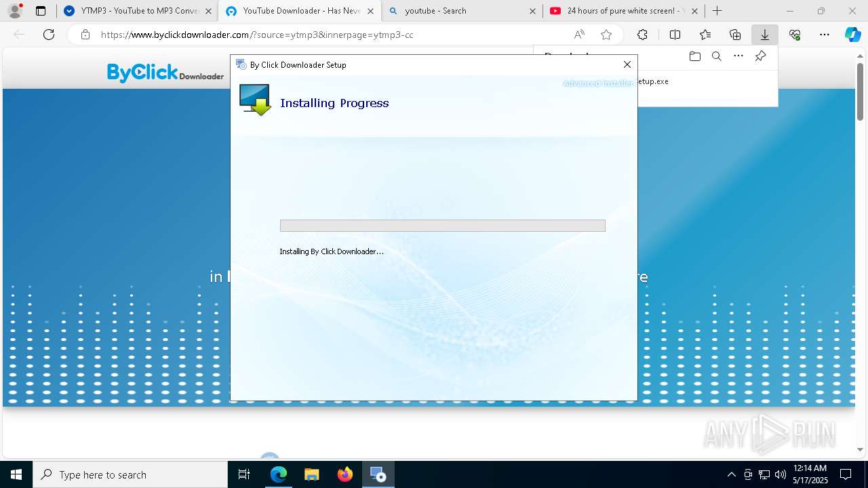This screenshot has width=868, height=488.
Task: Open File Explorer from taskbar
Action: click(x=312, y=474)
